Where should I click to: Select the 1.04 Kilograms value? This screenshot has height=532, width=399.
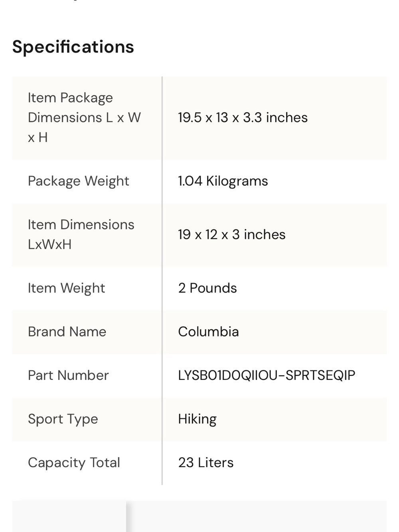point(223,181)
